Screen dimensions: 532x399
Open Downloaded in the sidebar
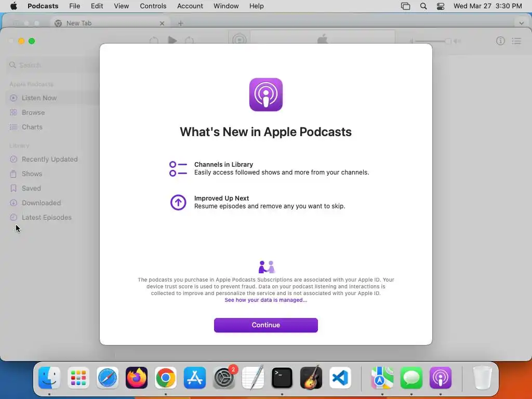coord(41,203)
